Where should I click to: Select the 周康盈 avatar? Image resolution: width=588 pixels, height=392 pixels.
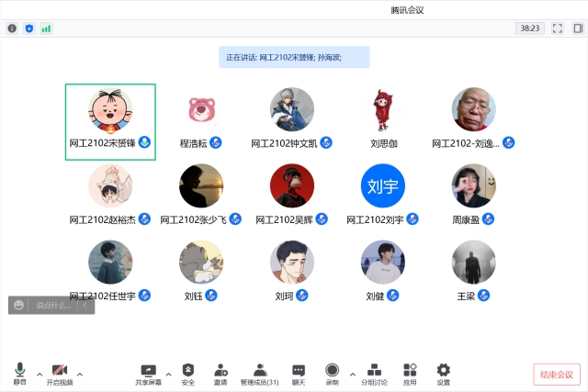pos(474,185)
